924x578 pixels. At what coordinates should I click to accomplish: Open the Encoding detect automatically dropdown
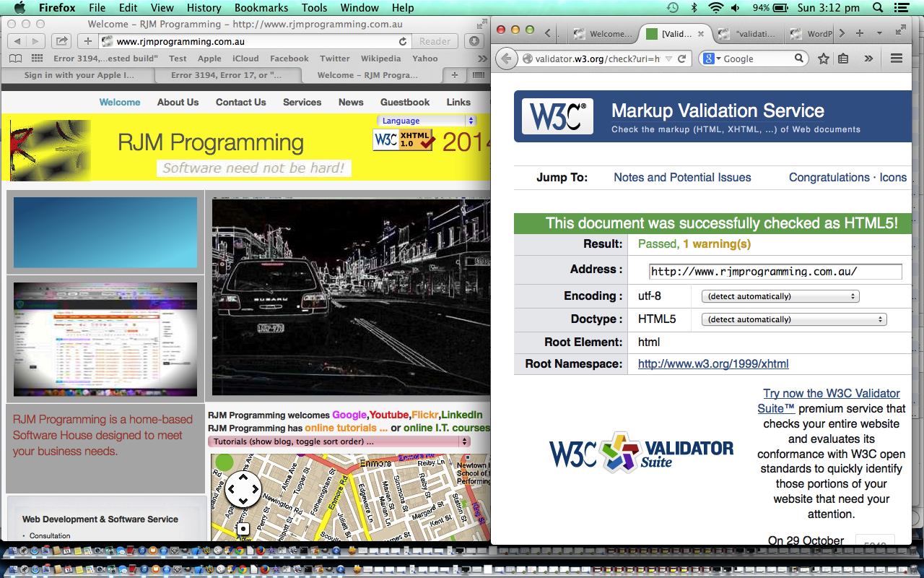pos(780,296)
